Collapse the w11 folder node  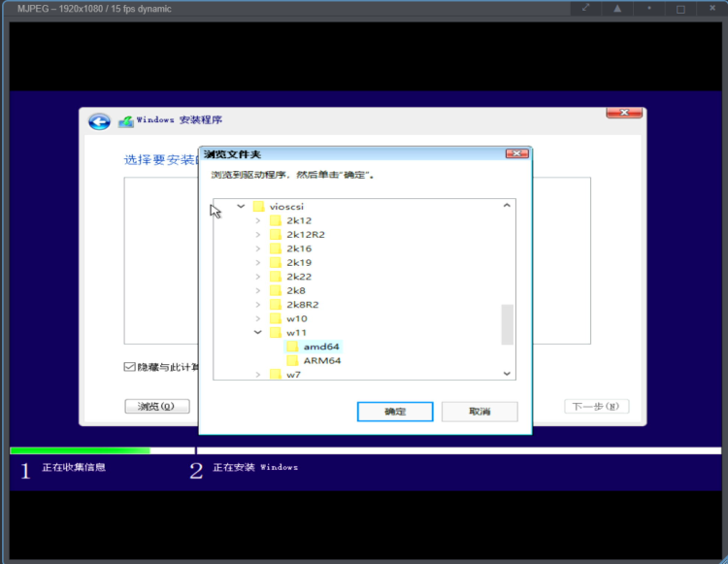pos(257,332)
